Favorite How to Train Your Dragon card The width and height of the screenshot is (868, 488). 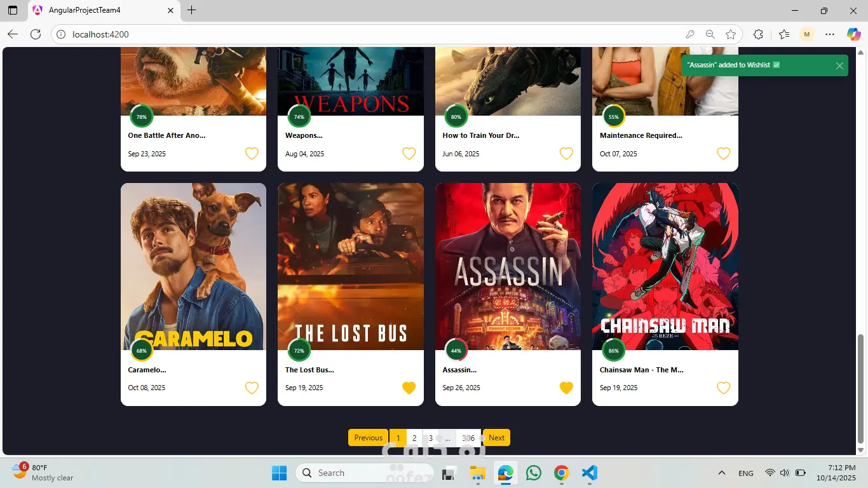point(566,154)
